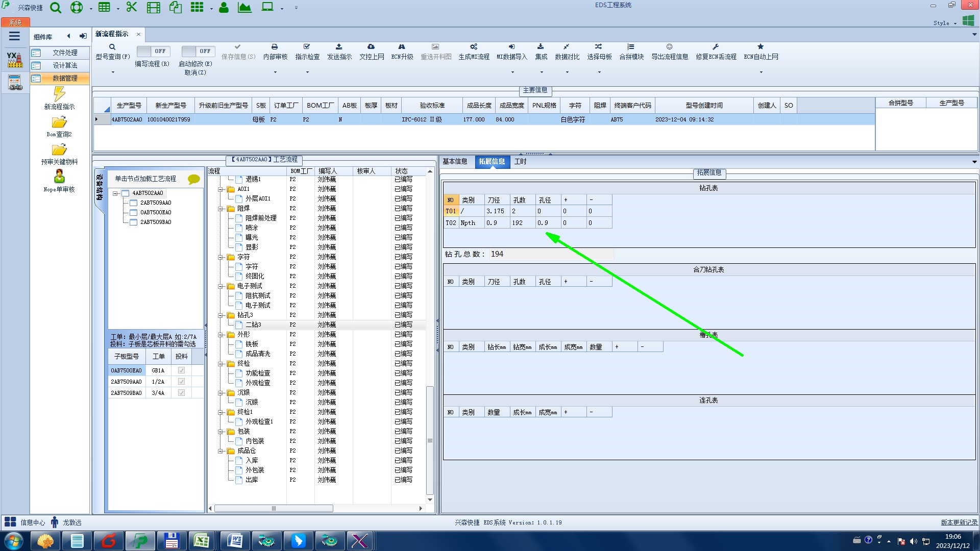Click the 型号查询 search icon
980x551 pixels.
112,47
